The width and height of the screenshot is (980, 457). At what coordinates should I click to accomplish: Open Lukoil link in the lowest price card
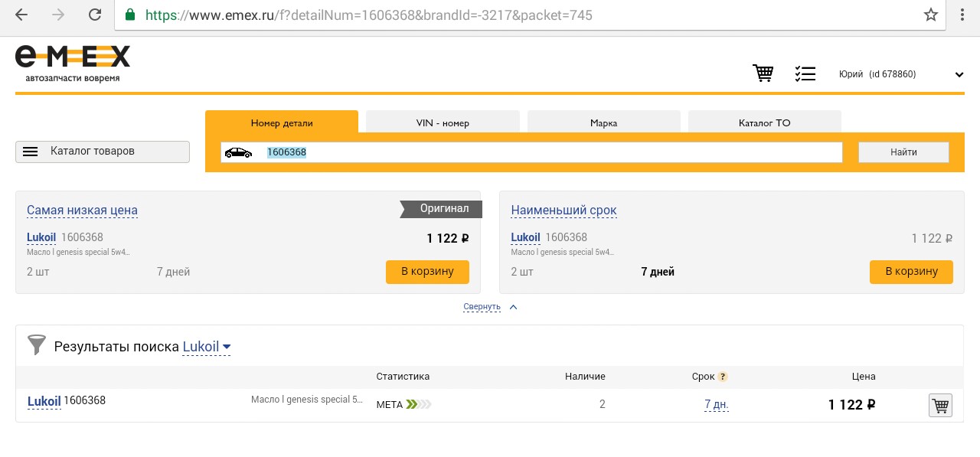[41, 237]
